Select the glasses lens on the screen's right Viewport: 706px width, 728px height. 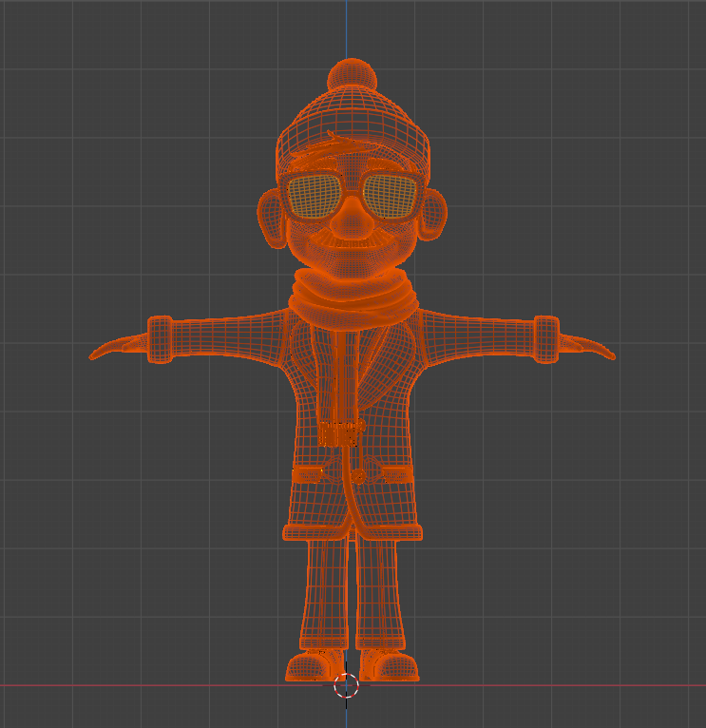coord(392,195)
